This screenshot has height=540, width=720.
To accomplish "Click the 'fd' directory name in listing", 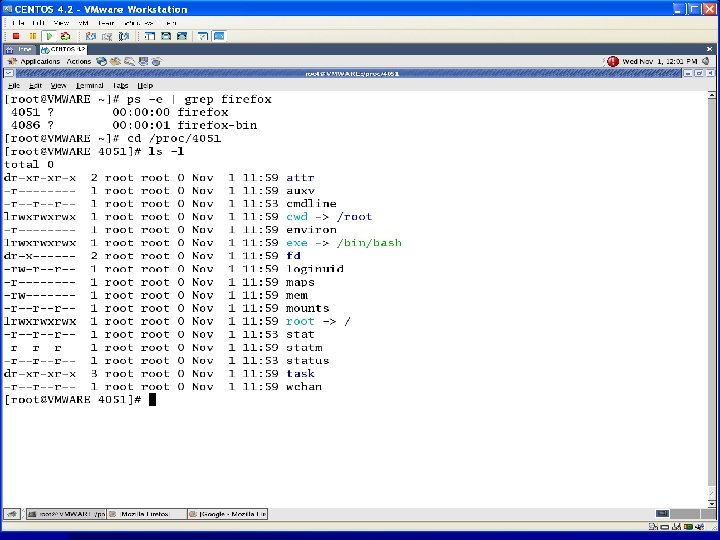I will (x=293, y=256).
